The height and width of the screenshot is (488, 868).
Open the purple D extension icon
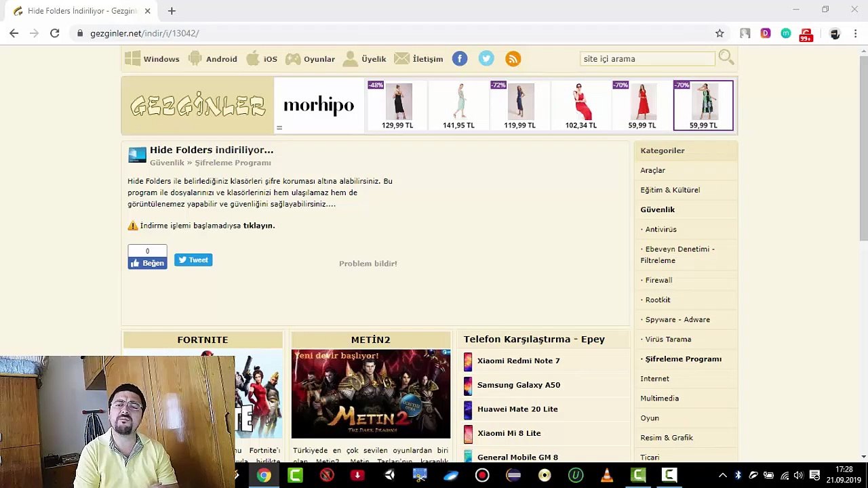[766, 33]
